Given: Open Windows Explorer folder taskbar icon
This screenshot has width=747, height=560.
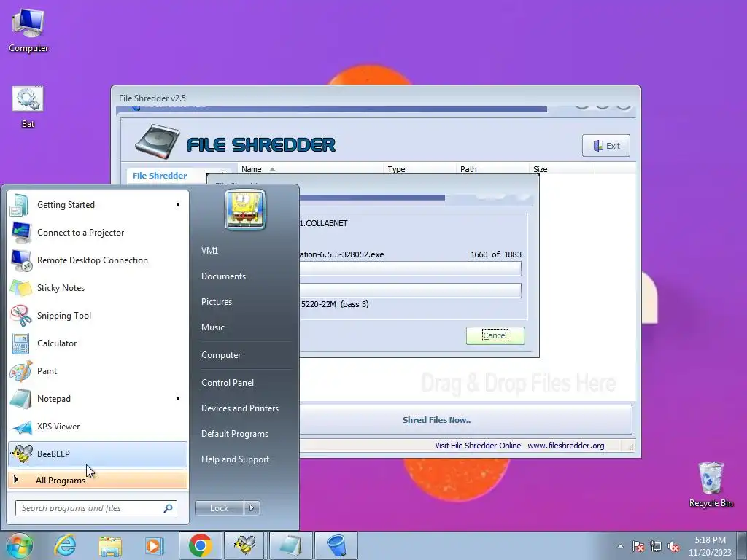Looking at the screenshot, I should coord(110,545).
